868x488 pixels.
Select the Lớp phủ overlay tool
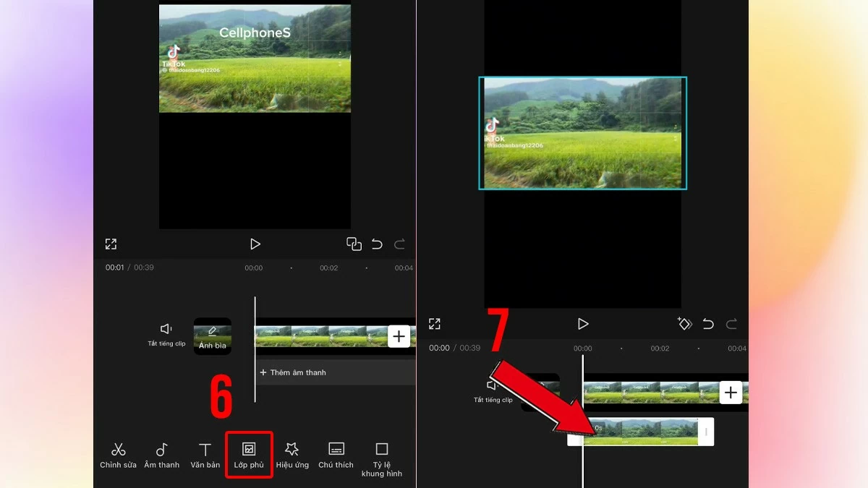click(x=249, y=455)
